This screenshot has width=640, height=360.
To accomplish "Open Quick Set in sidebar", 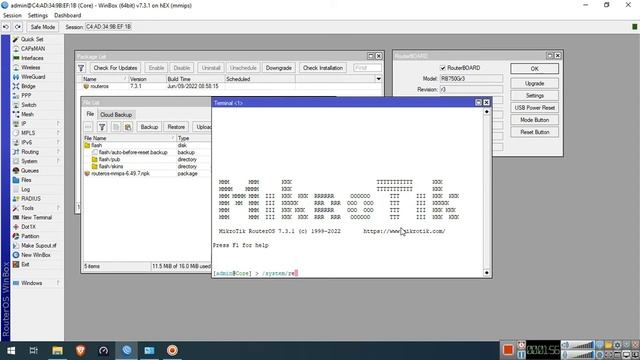I will point(32,39).
